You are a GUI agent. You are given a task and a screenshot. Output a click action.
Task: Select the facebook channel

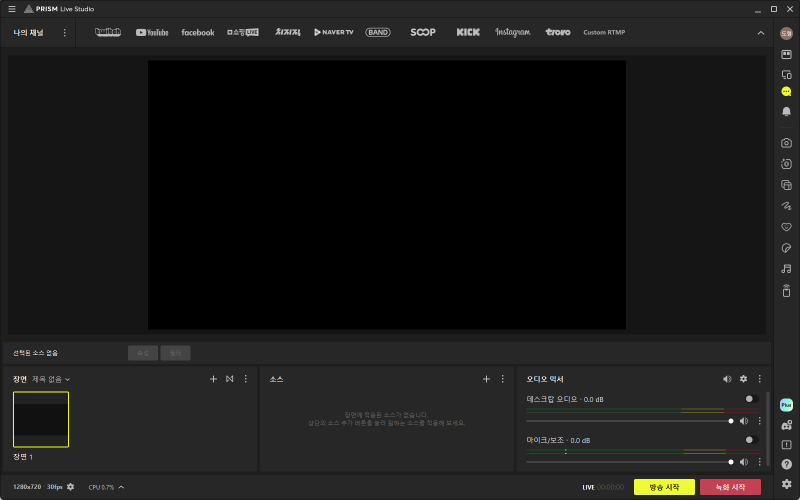click(197, 32)
